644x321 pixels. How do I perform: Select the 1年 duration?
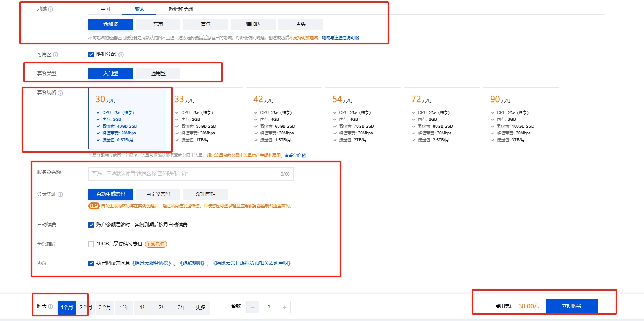coord(143,308)
